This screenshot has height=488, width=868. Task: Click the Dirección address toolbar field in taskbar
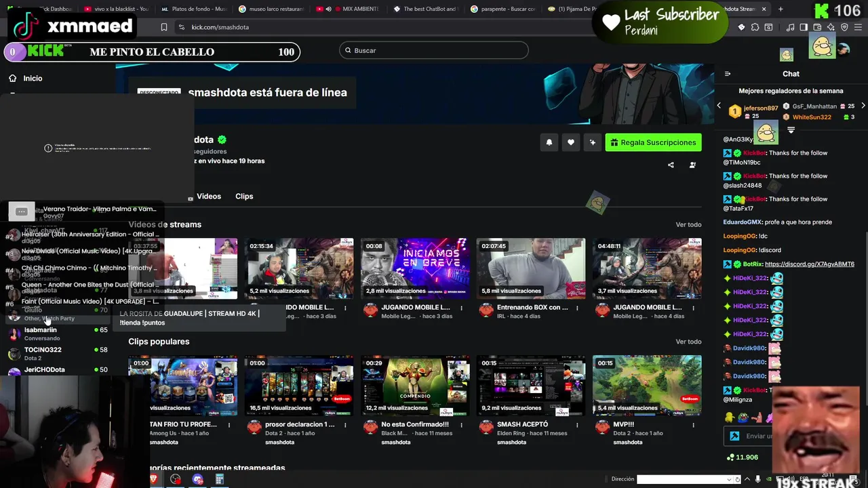coord(685,479)
